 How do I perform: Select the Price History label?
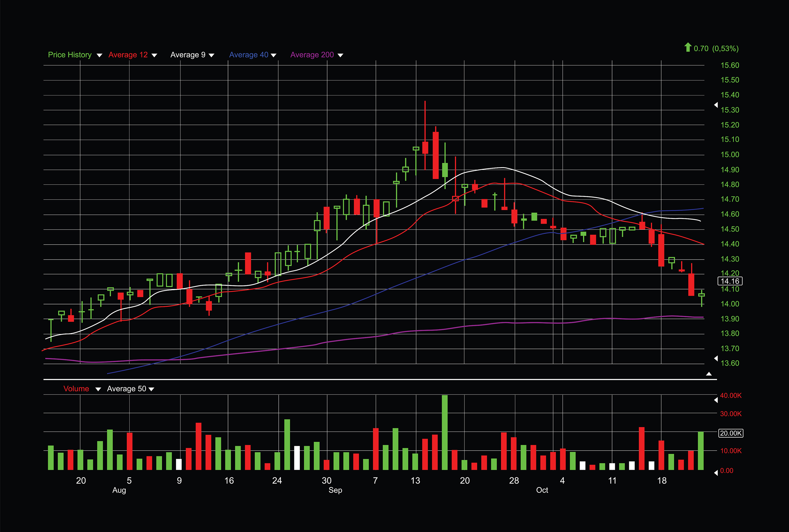(x=70, y=55)
